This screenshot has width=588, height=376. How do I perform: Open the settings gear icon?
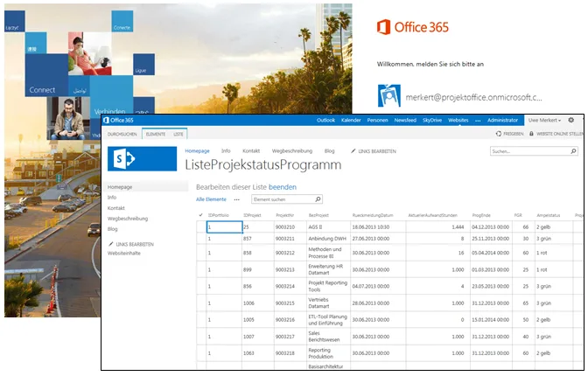pos(570,120)
